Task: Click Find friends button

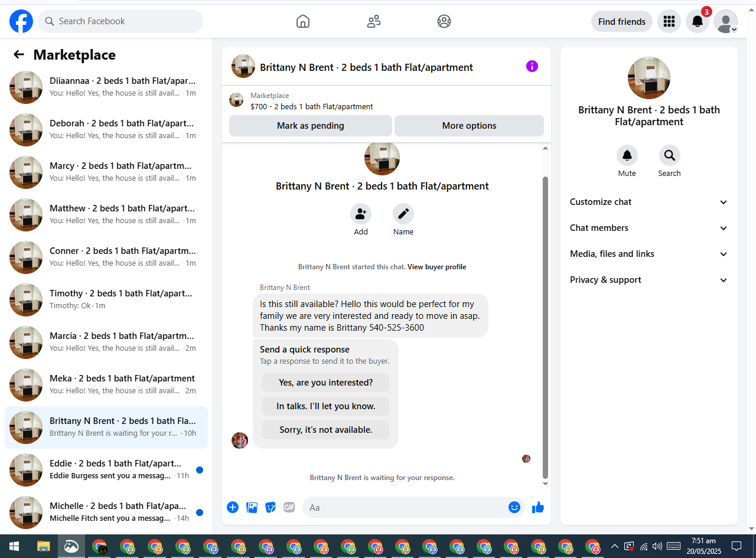Action: pos(622,21)
